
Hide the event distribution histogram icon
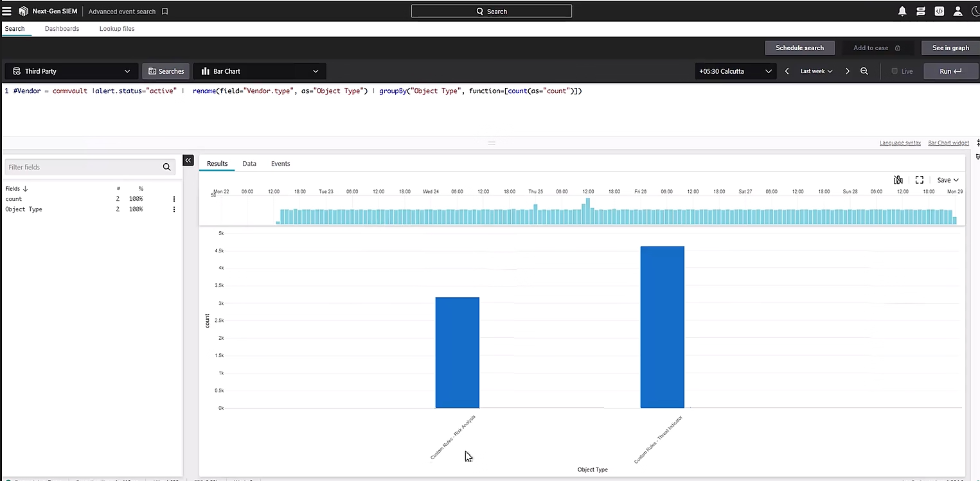(898, 180)
